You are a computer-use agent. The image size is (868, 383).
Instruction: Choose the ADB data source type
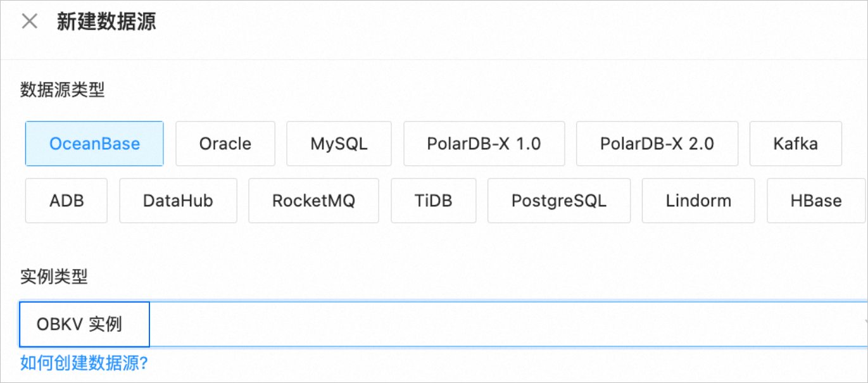[x=66, y=201]
